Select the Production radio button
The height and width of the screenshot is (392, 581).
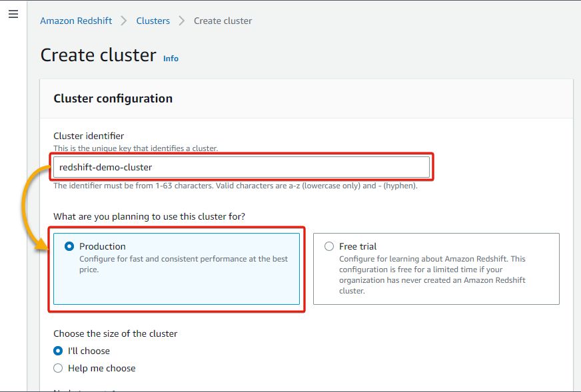69,246
